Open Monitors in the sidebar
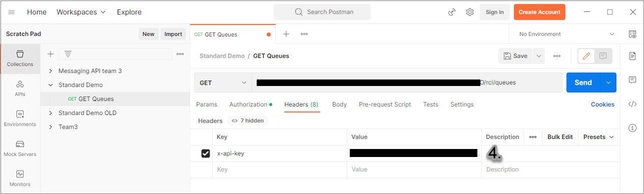Viewport: 644px width, 194px height. coord(20,178)
